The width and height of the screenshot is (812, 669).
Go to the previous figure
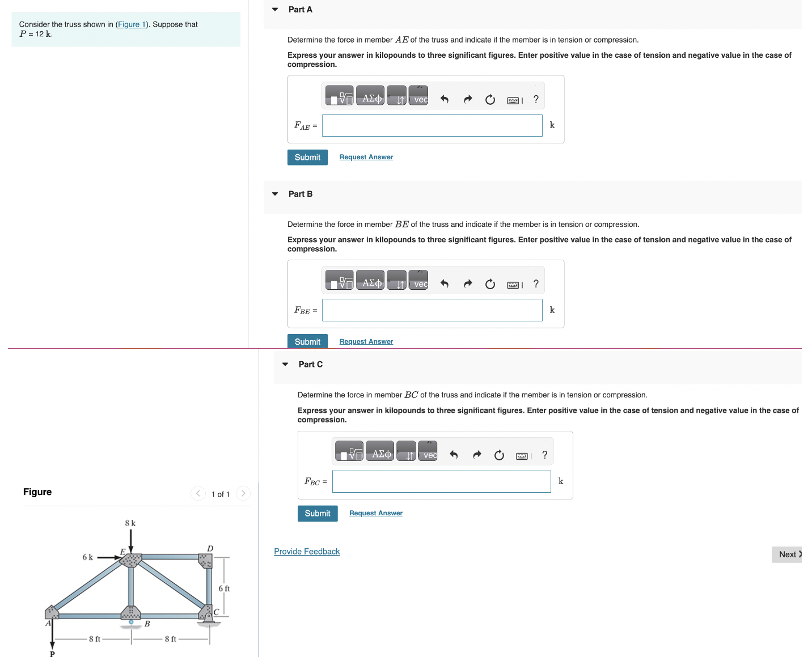(x=198, y=493)
